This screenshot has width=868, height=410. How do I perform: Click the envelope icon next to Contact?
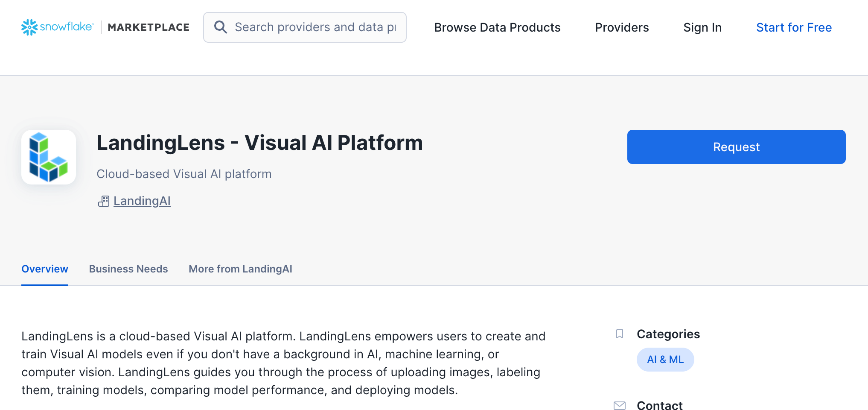coord(620,406)
